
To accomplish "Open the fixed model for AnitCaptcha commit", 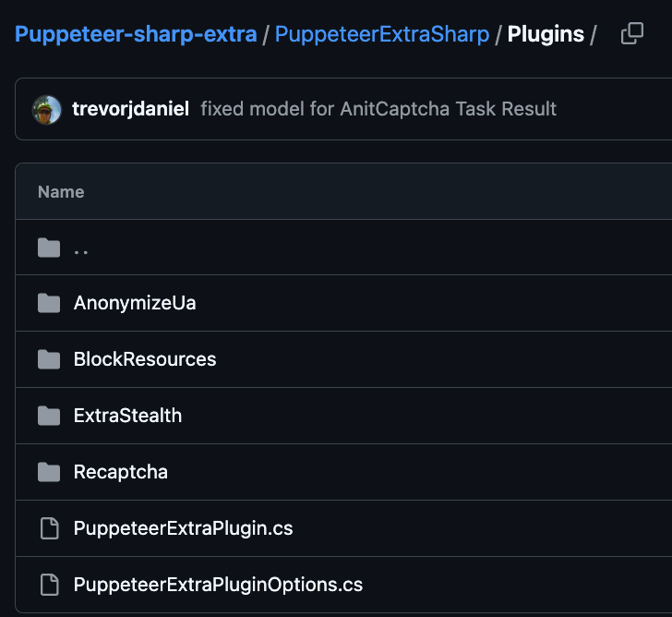I will tap(378, 109).
